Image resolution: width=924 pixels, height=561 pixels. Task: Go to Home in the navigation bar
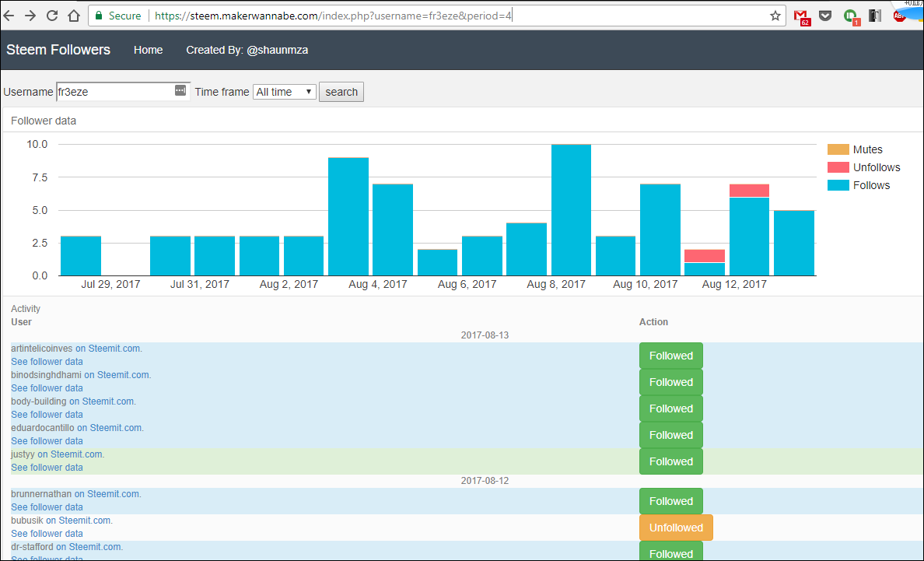(148, 50)
